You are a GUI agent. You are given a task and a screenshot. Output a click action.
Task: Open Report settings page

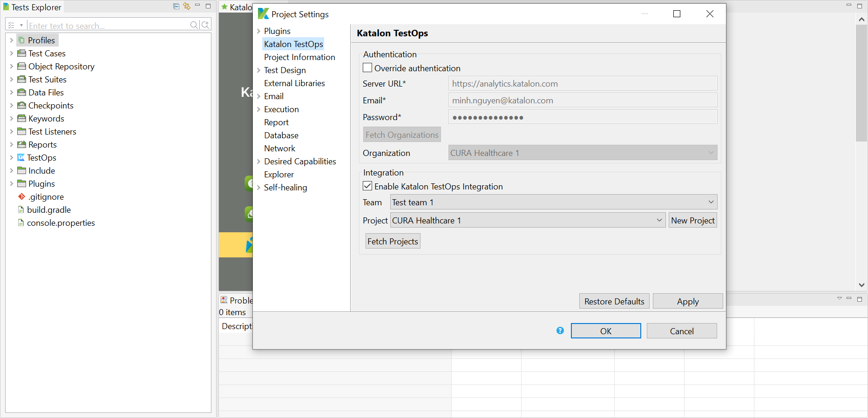pos(276,122)
